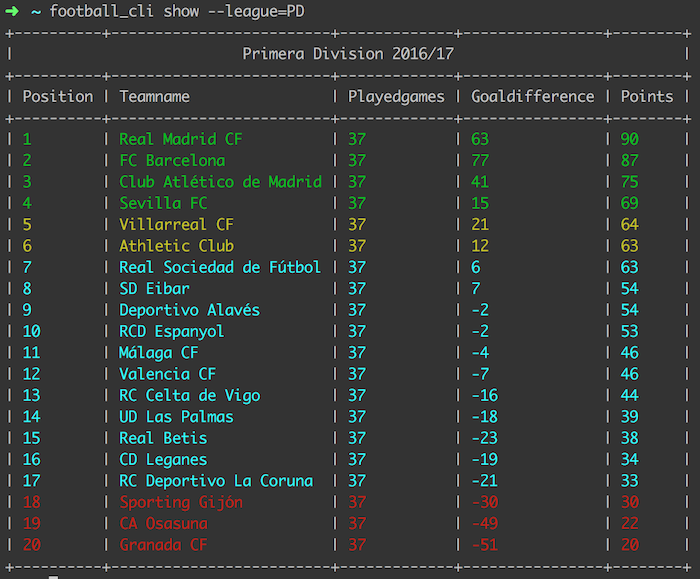Viewport: 700px width, 579px height.
Task: Click Real Madrid goal difference 63
Action: click(480, 139)
